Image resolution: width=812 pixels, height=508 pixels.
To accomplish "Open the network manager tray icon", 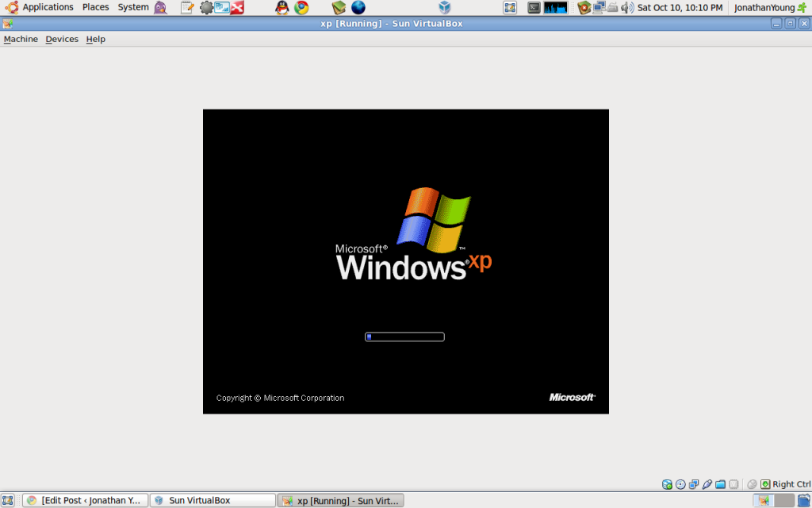I will click(x=599, y=7).
